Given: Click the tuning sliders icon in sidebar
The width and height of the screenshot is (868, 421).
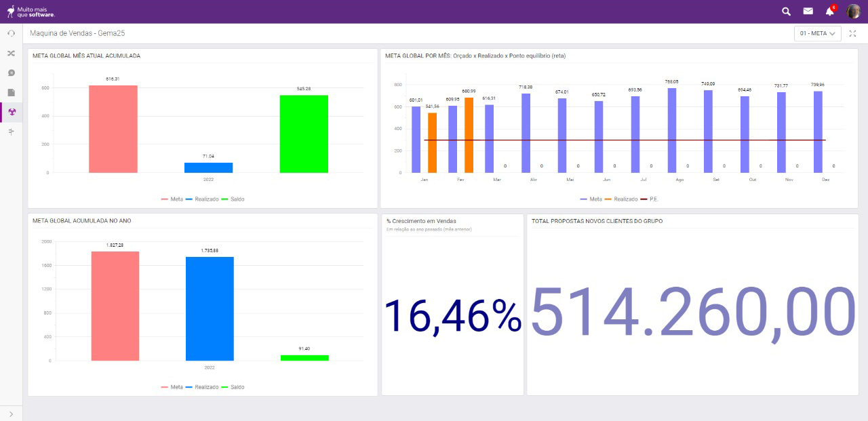Looking at the screenshot, I should [x=11, y=132].
